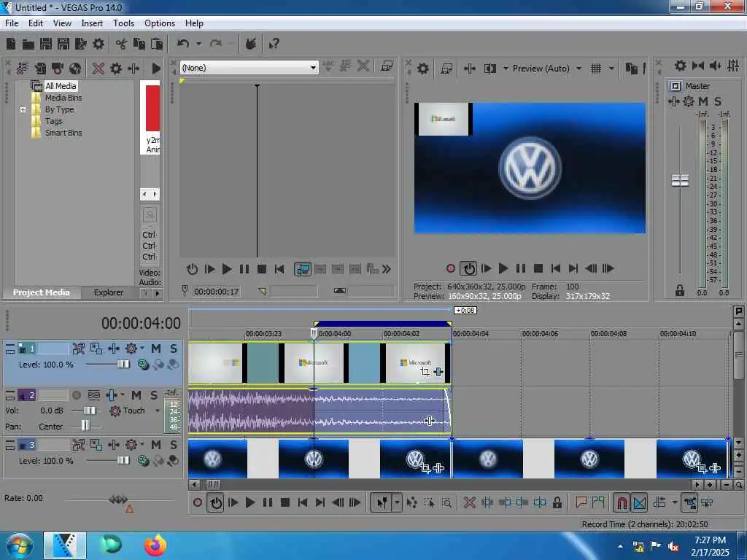
Task: Pause the Trimmer playback
Action: [244, 269]
